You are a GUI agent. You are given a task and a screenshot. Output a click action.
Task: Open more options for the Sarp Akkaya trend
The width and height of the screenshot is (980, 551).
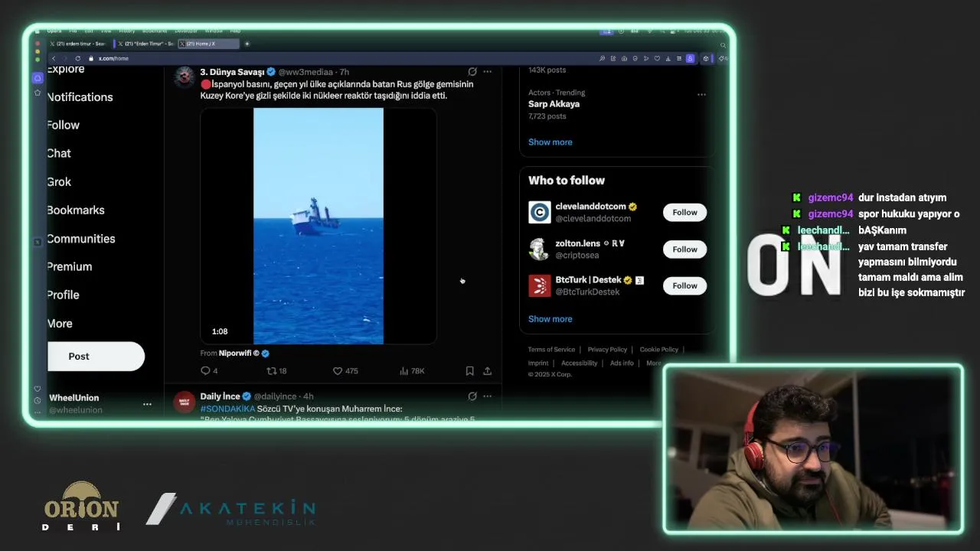point(701,95)
